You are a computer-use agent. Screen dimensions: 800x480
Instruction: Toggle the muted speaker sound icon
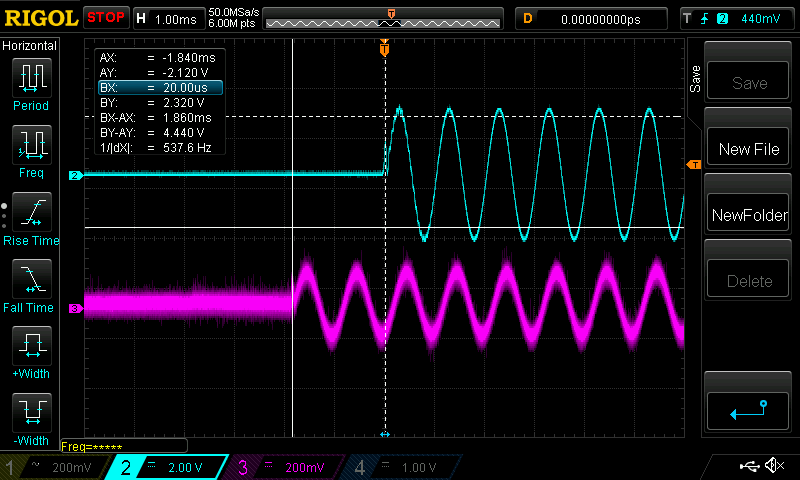coord(774,465)
